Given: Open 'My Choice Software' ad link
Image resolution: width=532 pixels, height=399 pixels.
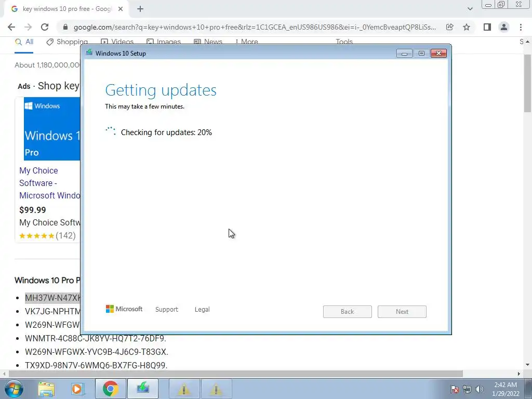Looking at the screenshot, I should pyautogui.click(x=49, y=183).
